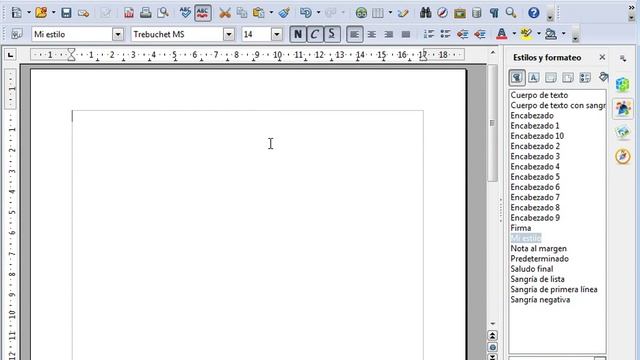Justify the text
Viewport: 640px width, 360px height.
(x=406, y=35)
